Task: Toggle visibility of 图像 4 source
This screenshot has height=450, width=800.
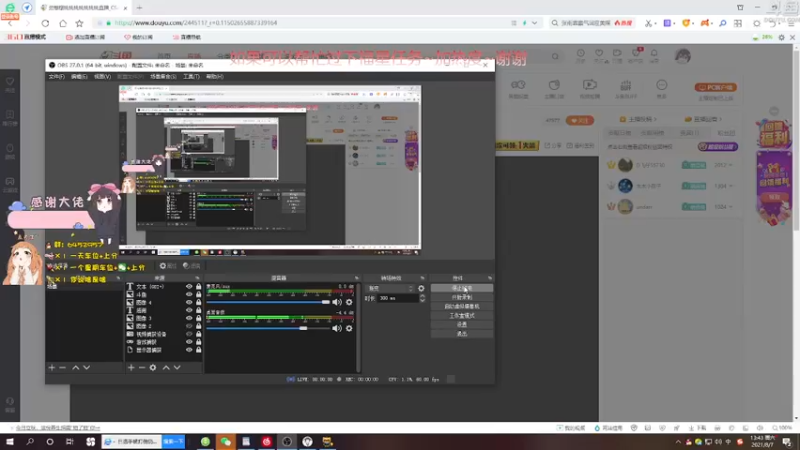Action: 189,303
